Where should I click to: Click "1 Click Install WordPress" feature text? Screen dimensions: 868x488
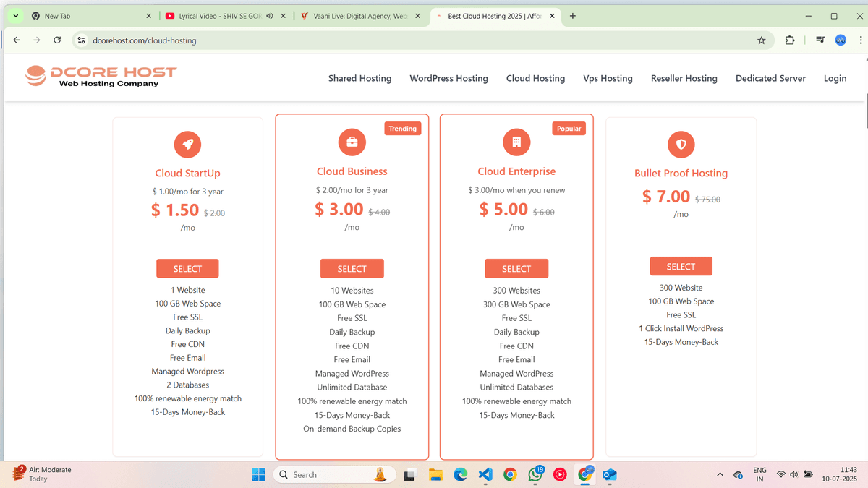[x=681, y=328]
